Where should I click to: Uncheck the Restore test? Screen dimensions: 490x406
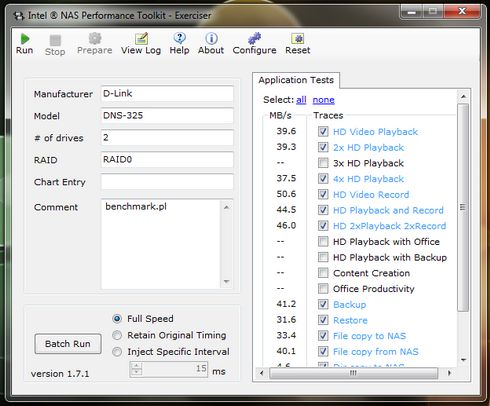tap(323, 320)
